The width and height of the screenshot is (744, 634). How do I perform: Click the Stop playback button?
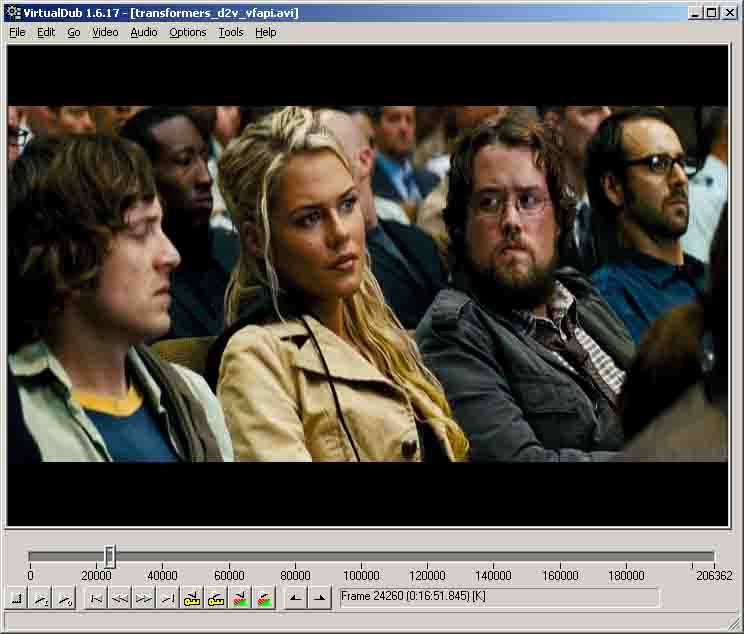[17, 598]
